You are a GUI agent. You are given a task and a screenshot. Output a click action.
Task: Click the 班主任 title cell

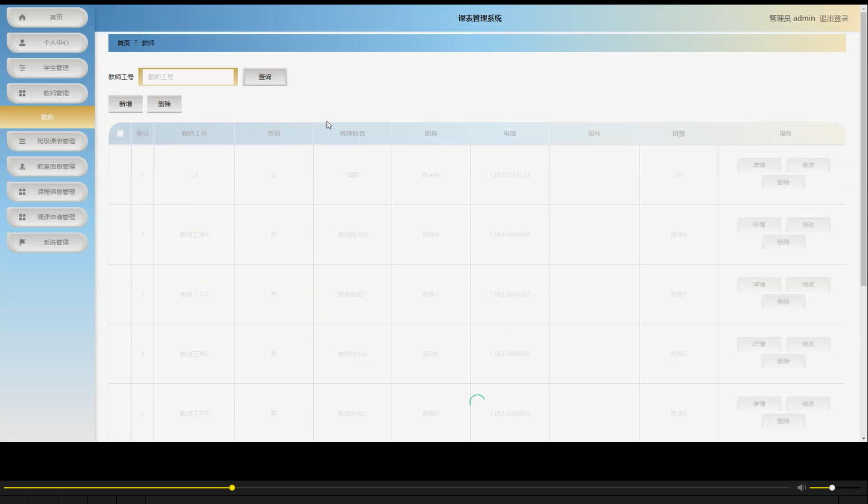coord(431,175)
